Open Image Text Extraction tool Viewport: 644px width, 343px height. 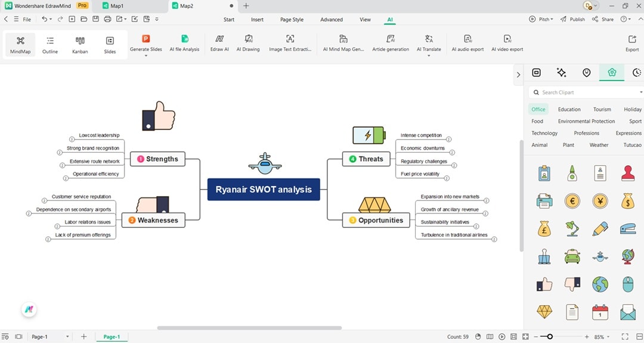(x=290, y=44)
